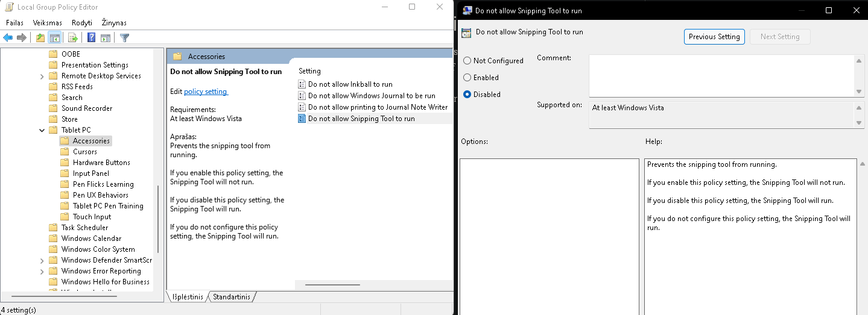Image resolution: width=868 pixels, height=315 pixels.
Task: Open the Veiksmas menu
Action: pos(48,22)
